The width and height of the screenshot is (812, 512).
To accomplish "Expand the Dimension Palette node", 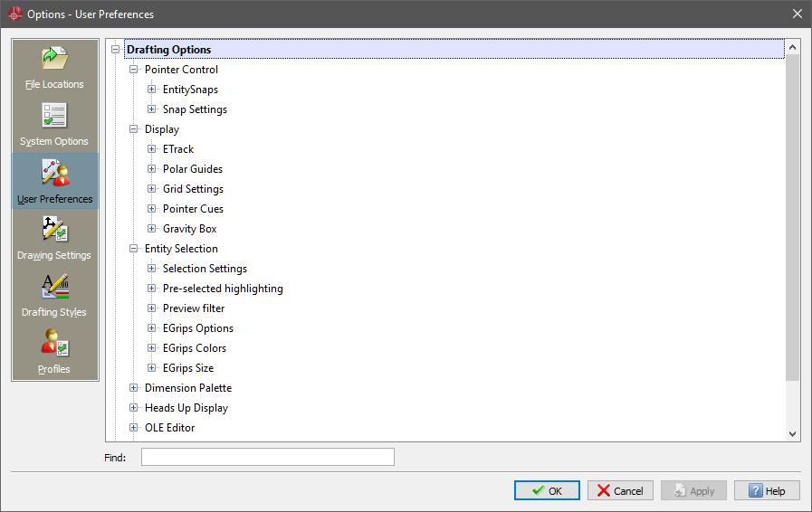I will pos(134,388).
